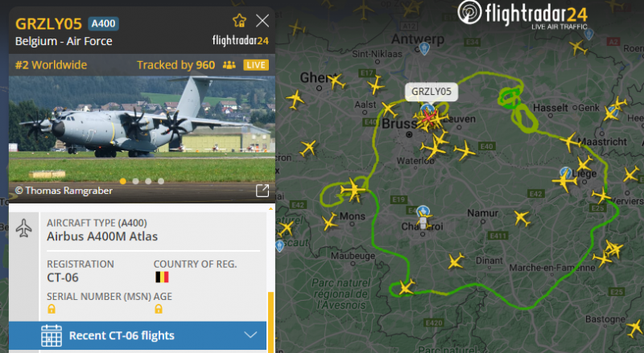This screenshot has width=644, height=353.
Task: Select the fourth photo carousel dot
Action: tap(161, 181)
